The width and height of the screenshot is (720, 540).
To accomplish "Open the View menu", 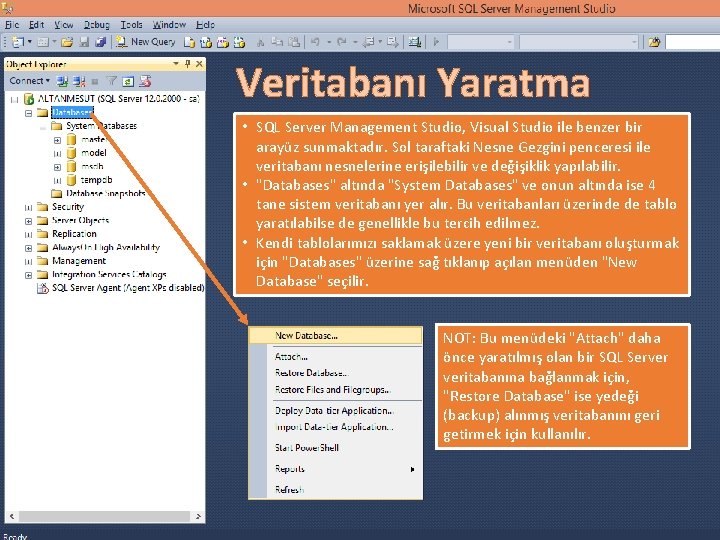I will [64, 25].
